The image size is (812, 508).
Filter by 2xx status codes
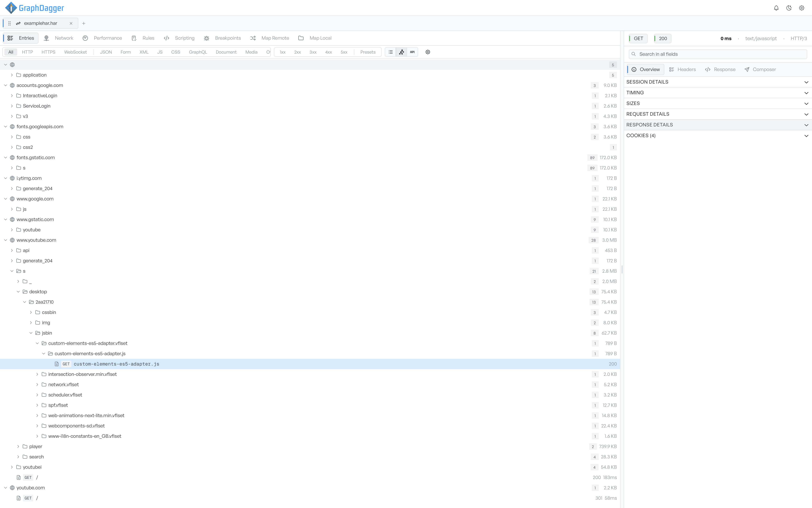point(297,52)
